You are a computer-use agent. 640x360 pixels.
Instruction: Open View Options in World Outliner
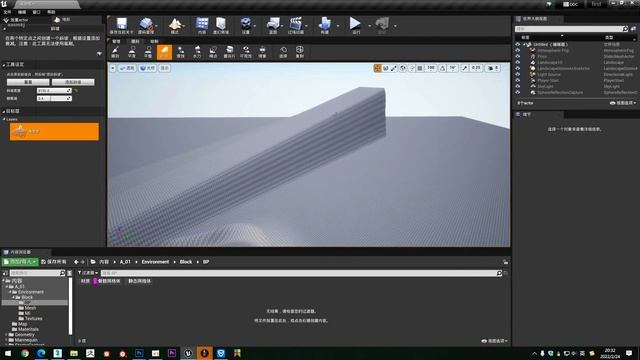(x=623, y=103)
